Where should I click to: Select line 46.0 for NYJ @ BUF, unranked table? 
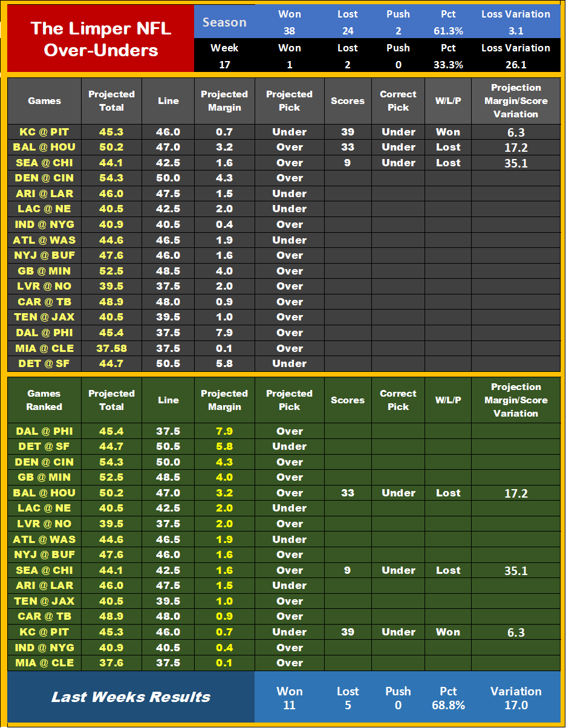click(x=168, y=255)
